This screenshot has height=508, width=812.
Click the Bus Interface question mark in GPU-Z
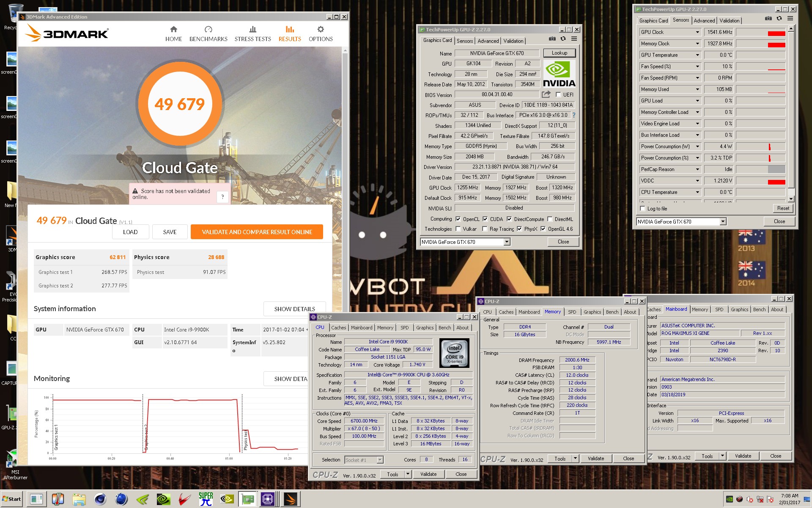click(574, 115)
